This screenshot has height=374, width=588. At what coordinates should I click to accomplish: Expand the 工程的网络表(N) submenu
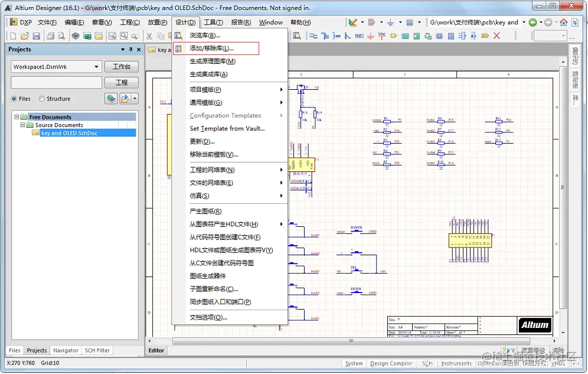click(281, 170)
